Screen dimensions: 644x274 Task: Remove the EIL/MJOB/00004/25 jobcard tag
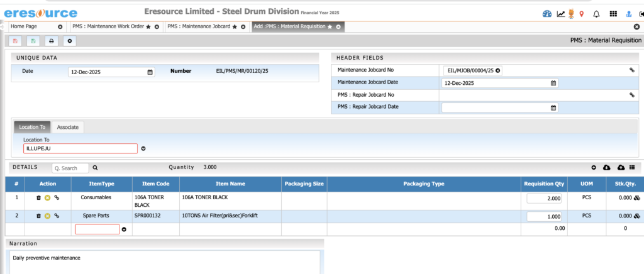point(498,70)
